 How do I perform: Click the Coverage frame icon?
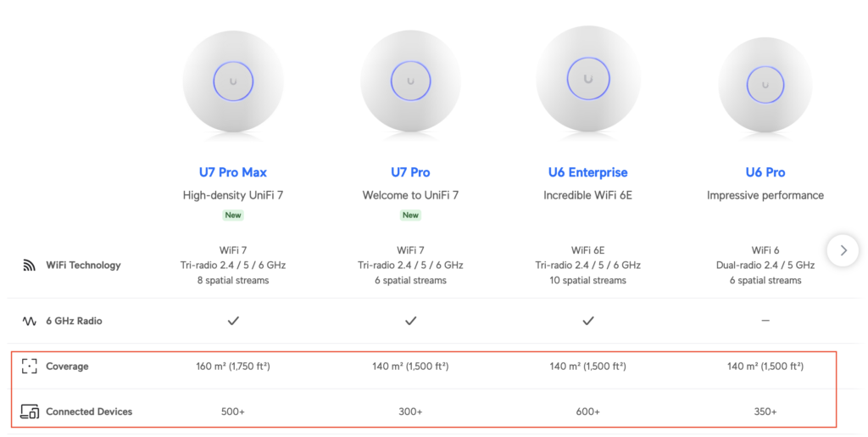[x=30, y=366]
